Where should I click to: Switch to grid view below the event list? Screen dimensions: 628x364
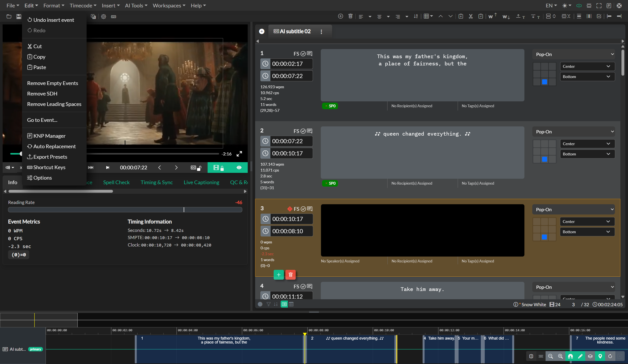pos(291,304)
